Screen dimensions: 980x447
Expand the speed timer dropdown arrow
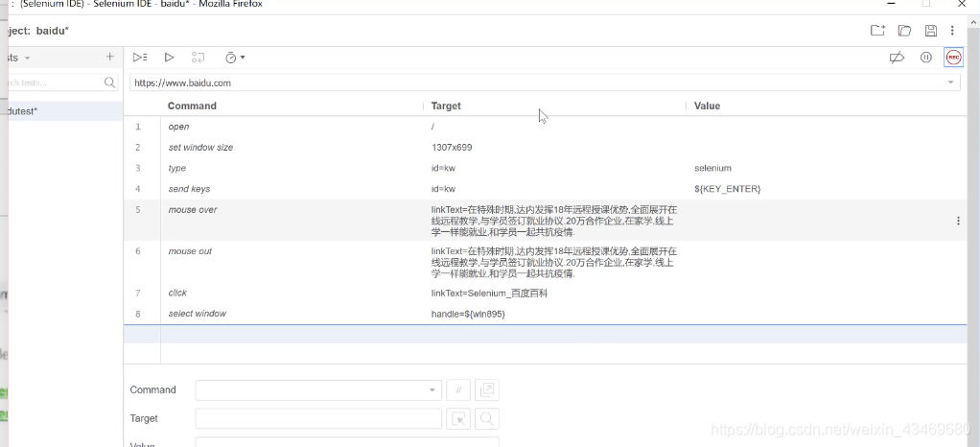tap(243, 58)
